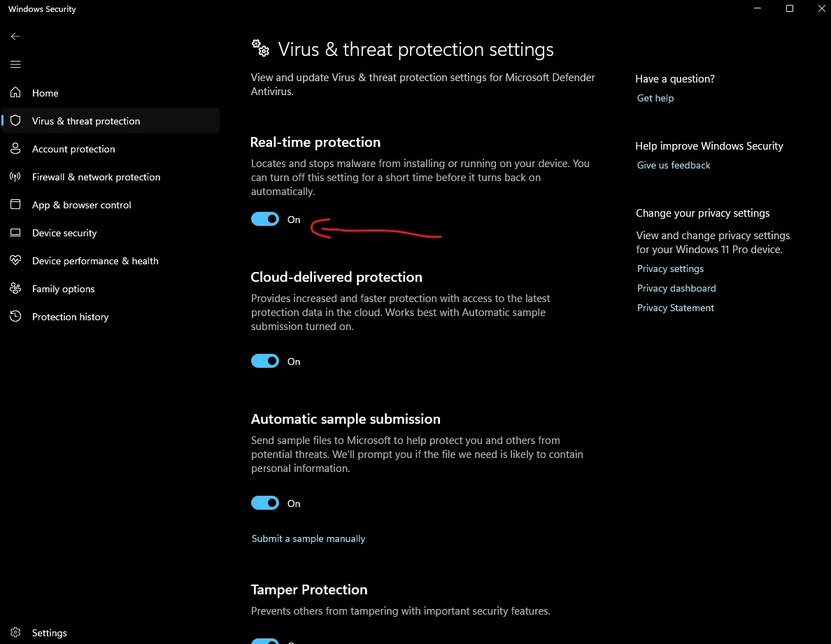This screenshot has height=644, width=831.
Task: Click the Device performance heart icon
Action: [x=15, y=261]
